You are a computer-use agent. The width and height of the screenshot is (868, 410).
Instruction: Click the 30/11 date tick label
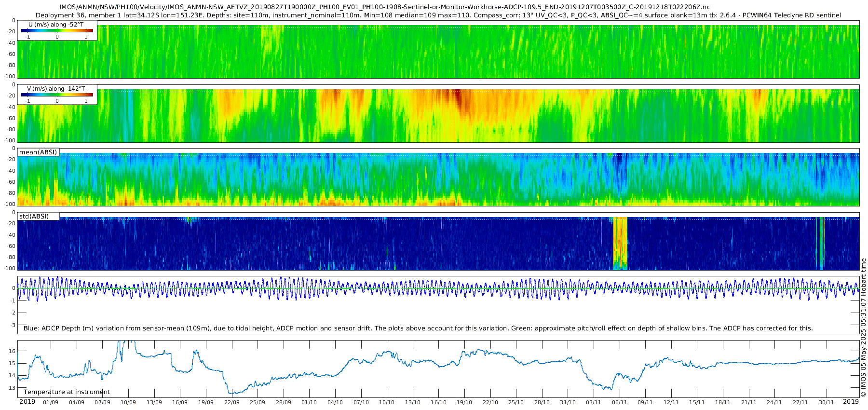(826, 402)
